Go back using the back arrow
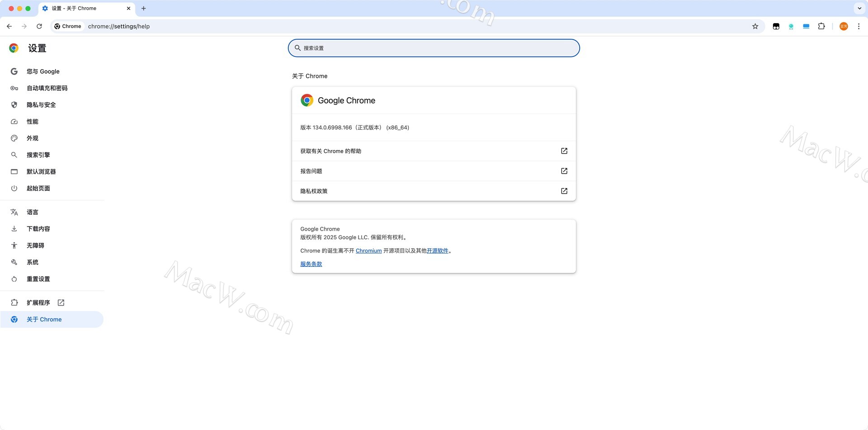 (9, 26)
